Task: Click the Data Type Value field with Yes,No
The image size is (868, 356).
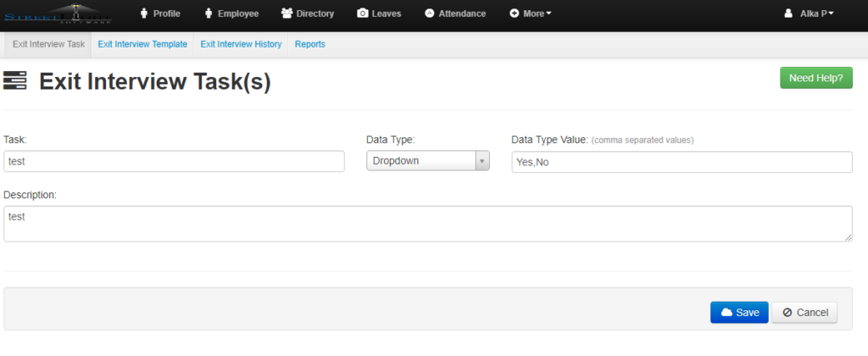Action: (x=682, y=162)
